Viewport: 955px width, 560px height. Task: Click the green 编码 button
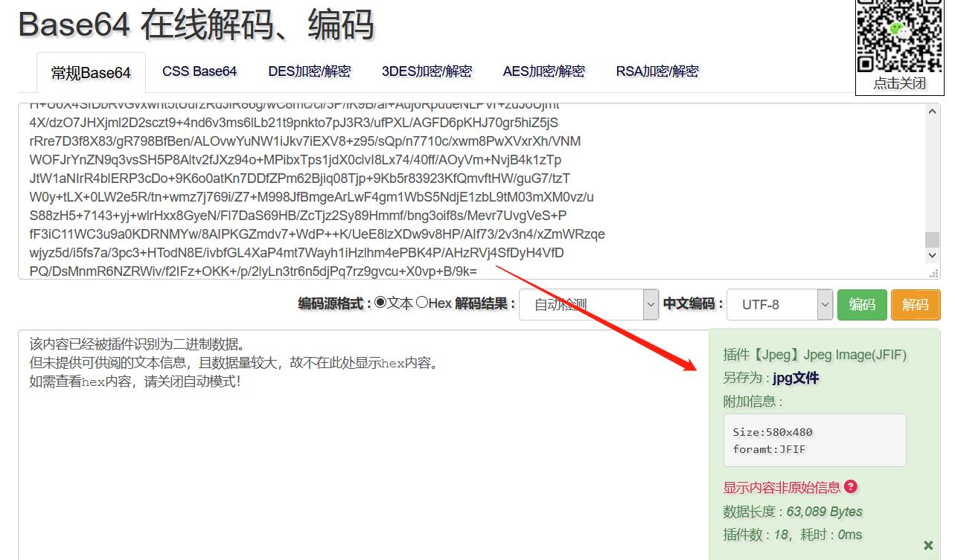(862, 305)
